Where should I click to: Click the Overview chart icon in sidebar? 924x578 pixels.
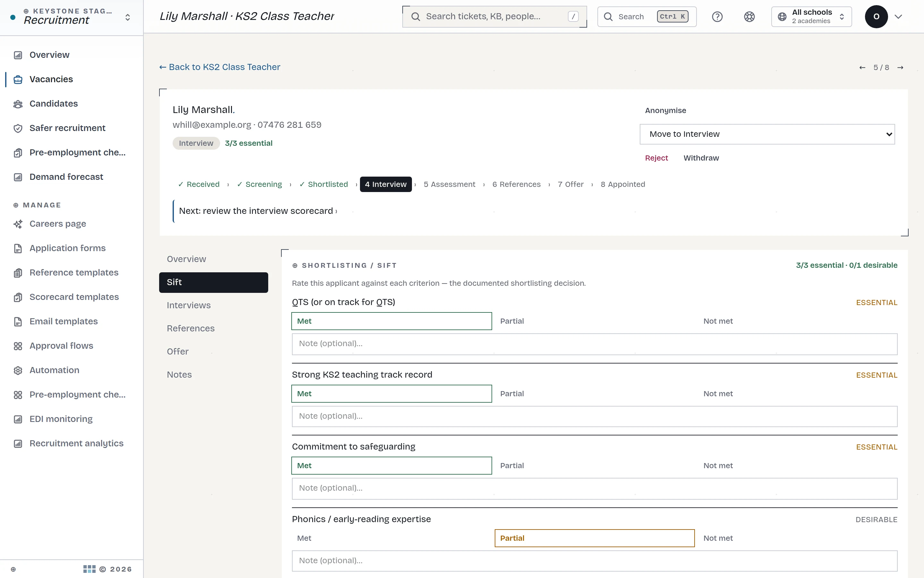point(18,55)
